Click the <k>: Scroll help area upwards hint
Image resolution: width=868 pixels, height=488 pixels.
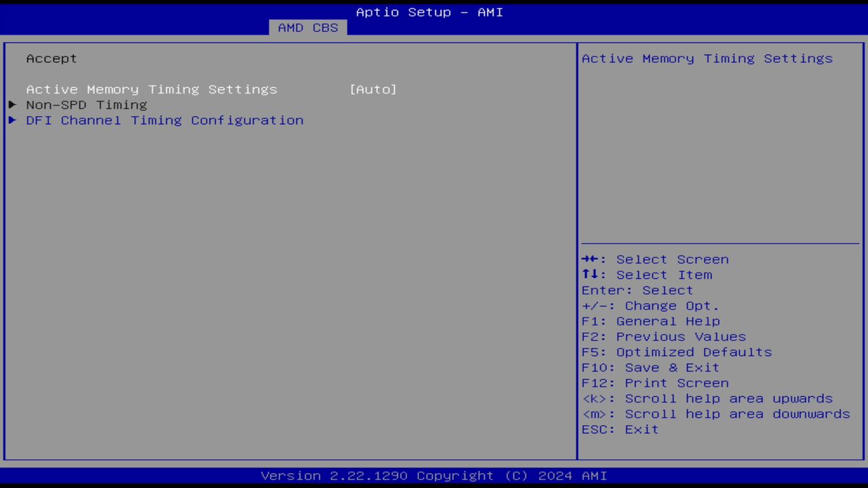(707, 399)
